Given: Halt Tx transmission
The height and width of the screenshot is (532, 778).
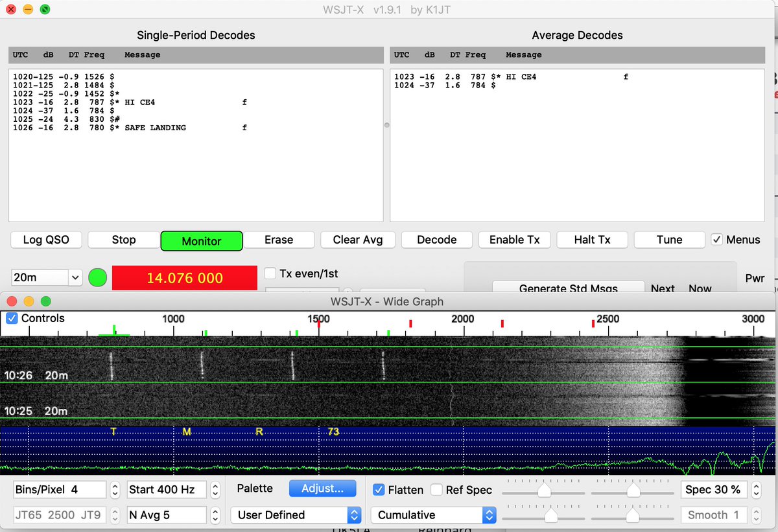Looking at the screenshot, I should [x=593, y=240].
